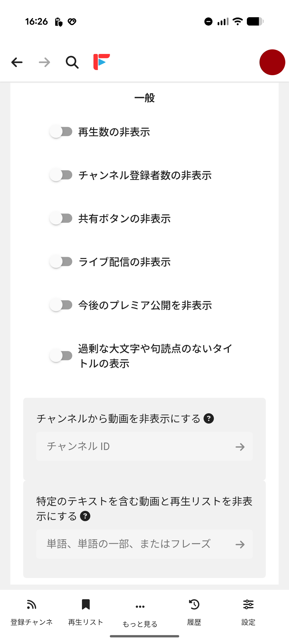
Task: Turn on 共有ボタンの非表示
Action: pyautogui.click(x=61, y=218)
